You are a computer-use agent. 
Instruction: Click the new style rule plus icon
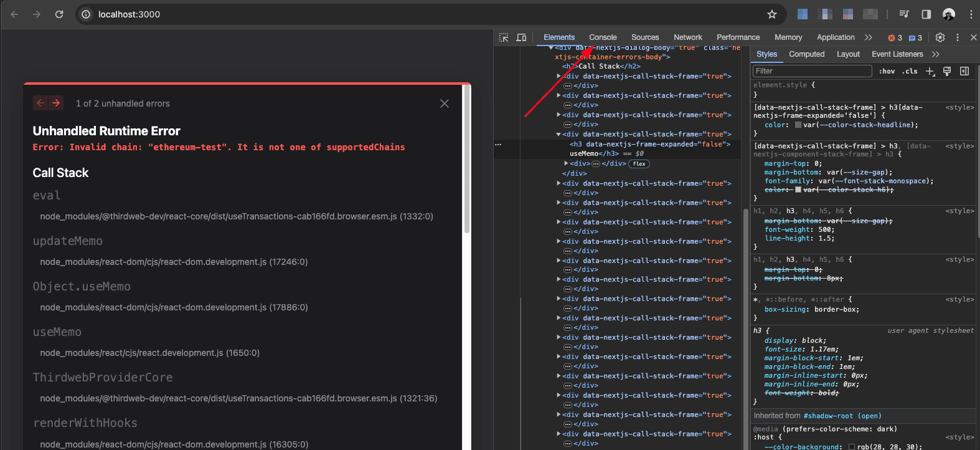point(930,71)
